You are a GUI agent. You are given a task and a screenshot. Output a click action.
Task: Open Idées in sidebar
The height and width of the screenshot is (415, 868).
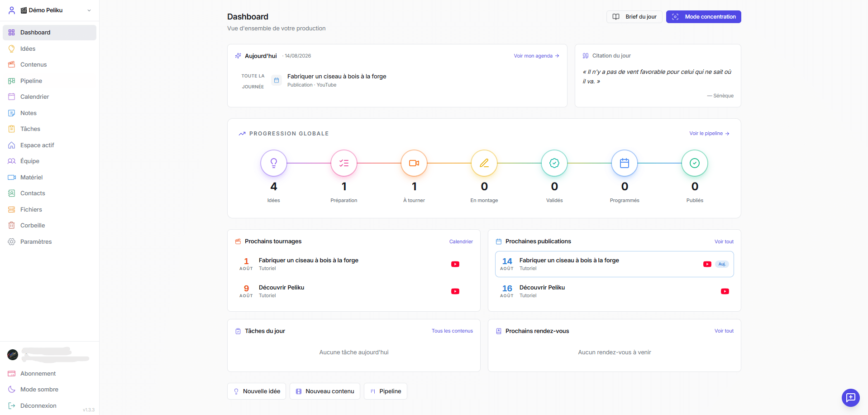pyautogui.click(x=50, y=48)
